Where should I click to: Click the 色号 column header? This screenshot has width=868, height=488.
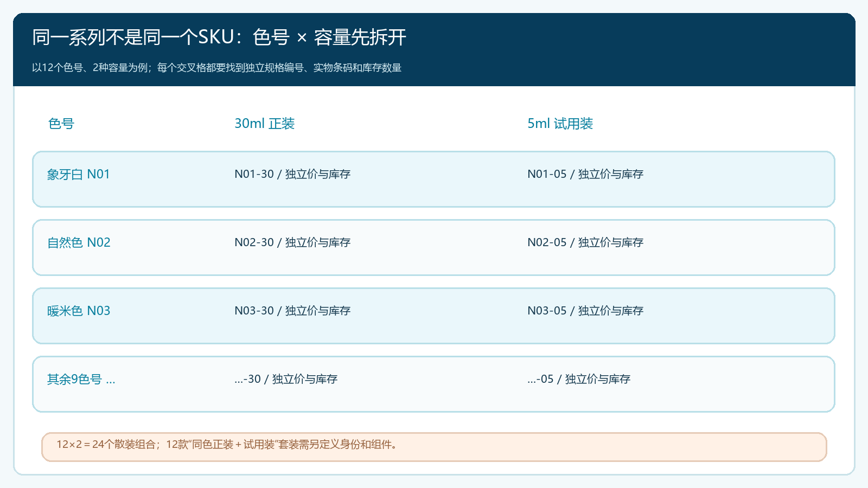pos(61,124)
